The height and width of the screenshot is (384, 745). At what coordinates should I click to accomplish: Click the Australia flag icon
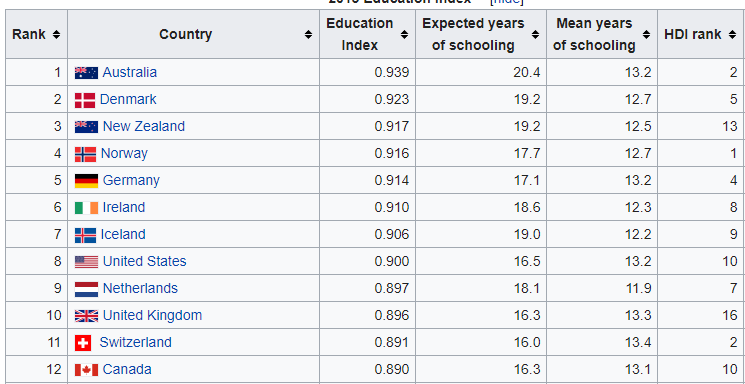(86, 73)
